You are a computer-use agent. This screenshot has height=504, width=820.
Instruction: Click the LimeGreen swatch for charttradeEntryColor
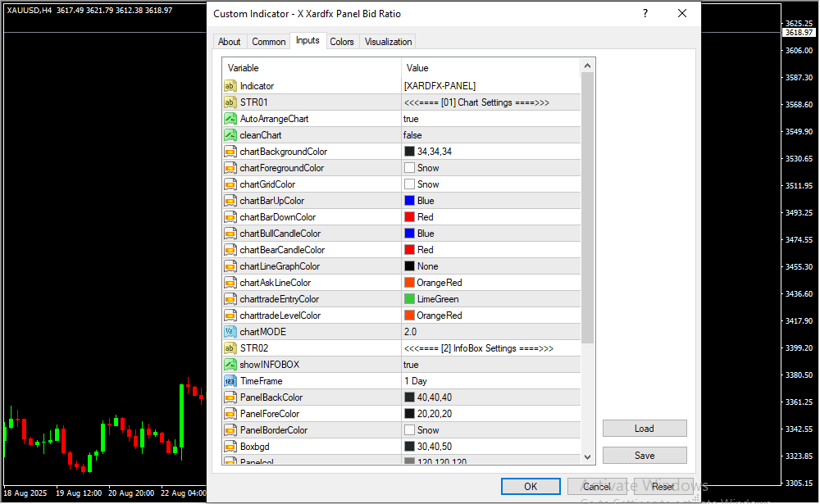coord(409,299)
